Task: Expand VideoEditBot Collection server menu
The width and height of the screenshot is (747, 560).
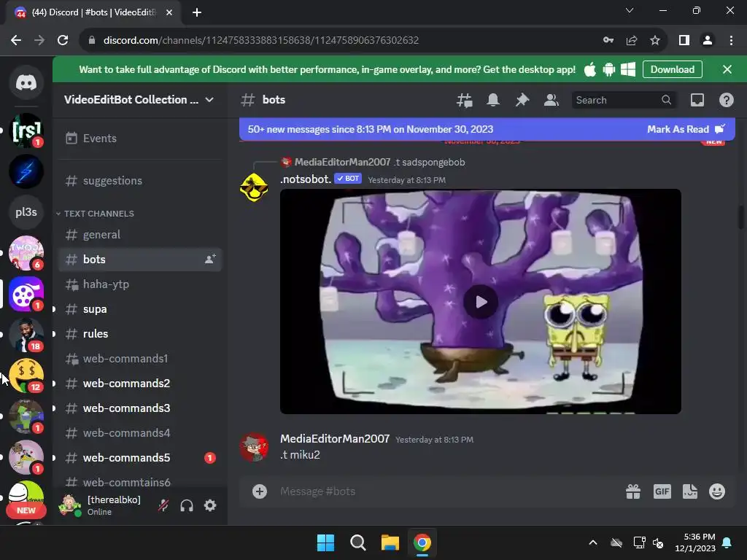Action: coord(139,99)
